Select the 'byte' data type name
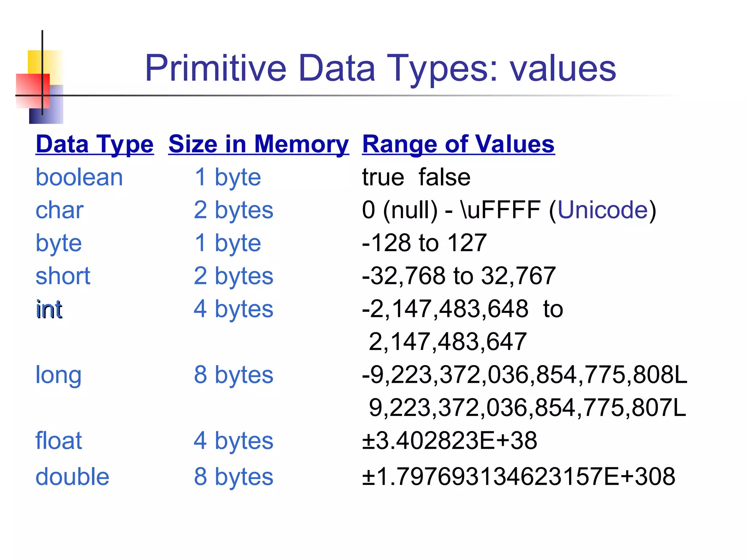 coord(58,244)
